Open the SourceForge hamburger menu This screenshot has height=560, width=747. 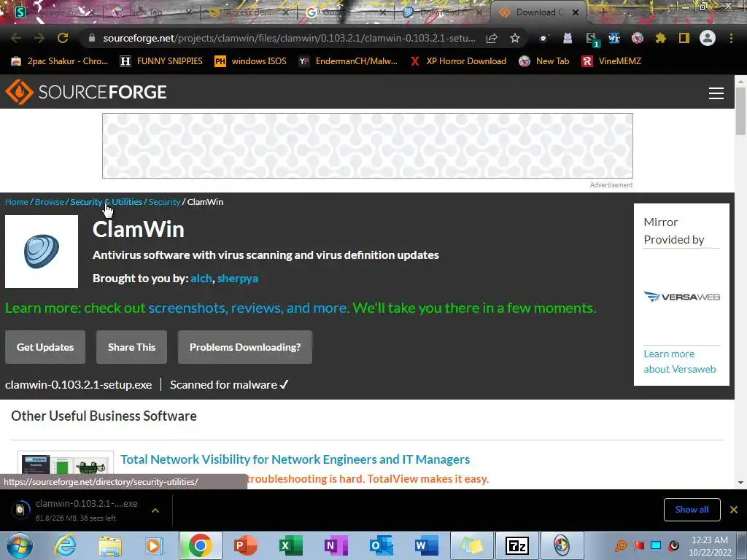716,93
